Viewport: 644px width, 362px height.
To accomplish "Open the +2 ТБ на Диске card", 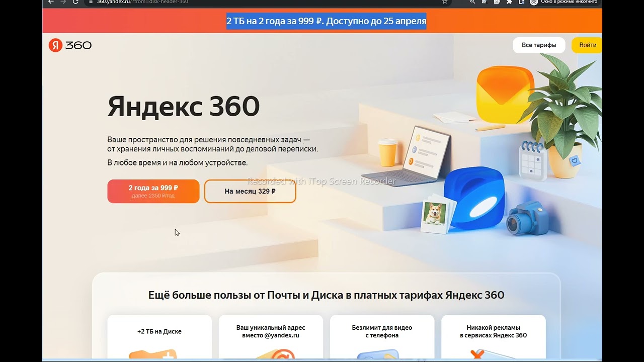I will pos(159,338).
